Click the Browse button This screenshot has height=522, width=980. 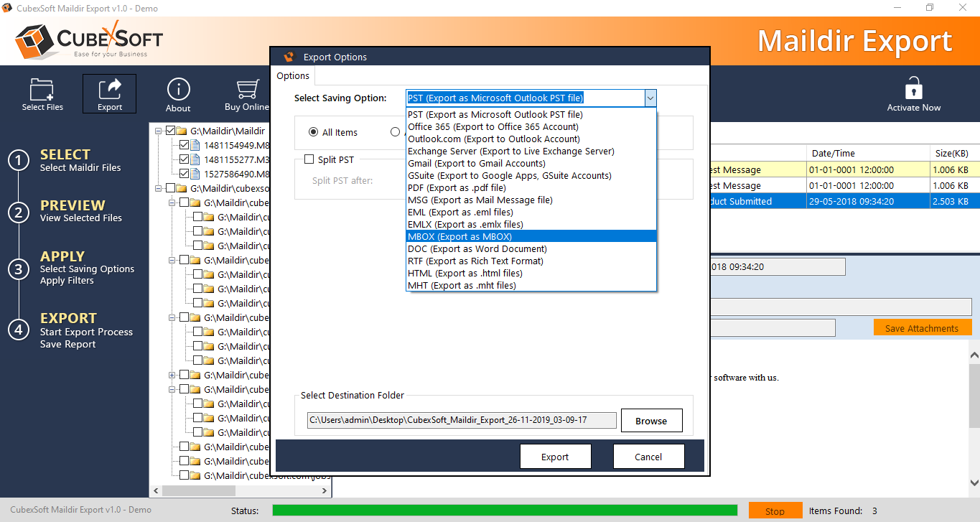pyautogui.click(x=651, y=421)
